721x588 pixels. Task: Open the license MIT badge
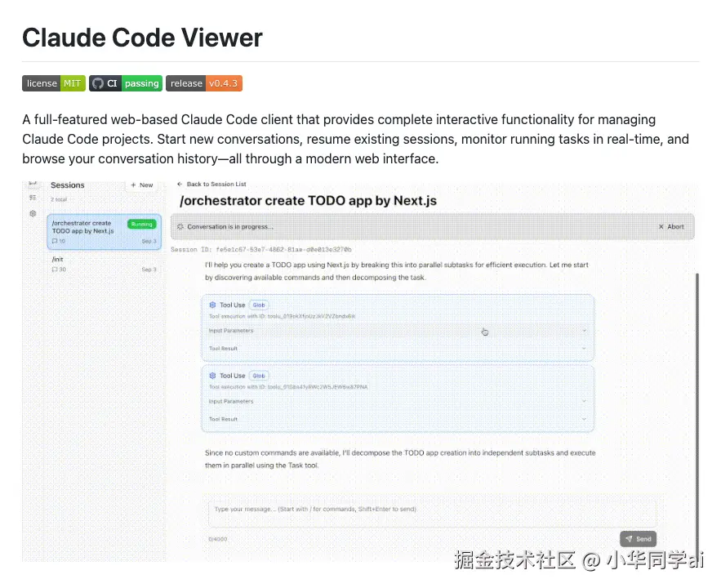click(x=54, y=83)
